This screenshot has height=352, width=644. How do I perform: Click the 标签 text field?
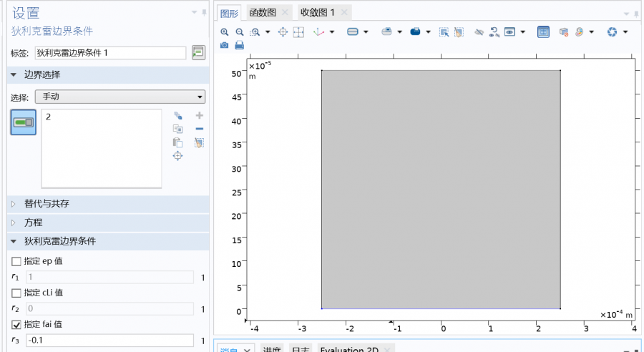(x=109, y=53)
